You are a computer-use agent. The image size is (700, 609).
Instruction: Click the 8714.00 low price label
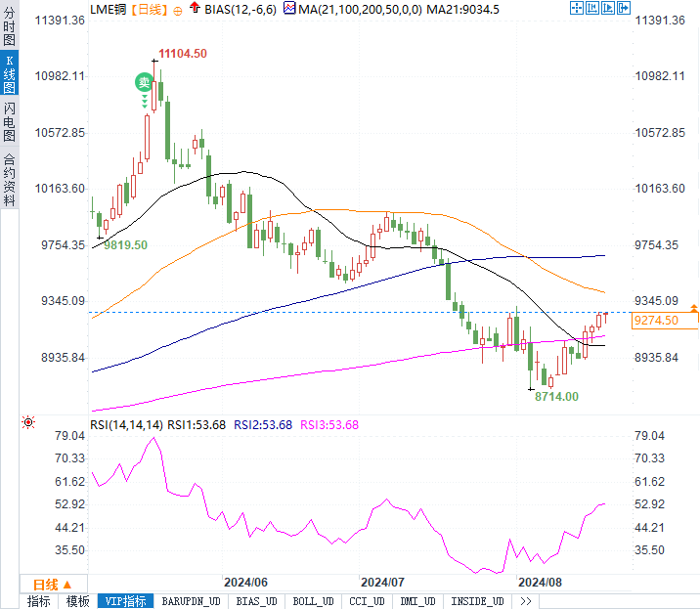(x=556, y=397)
